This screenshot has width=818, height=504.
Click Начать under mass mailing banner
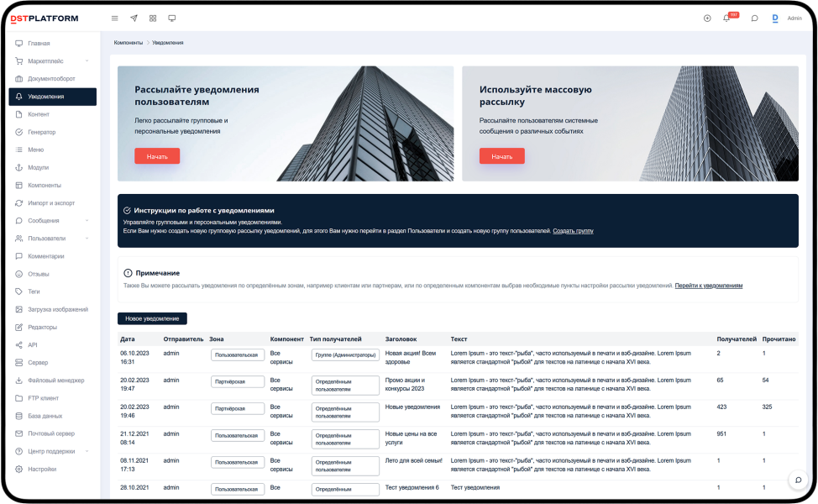(501, 156)
